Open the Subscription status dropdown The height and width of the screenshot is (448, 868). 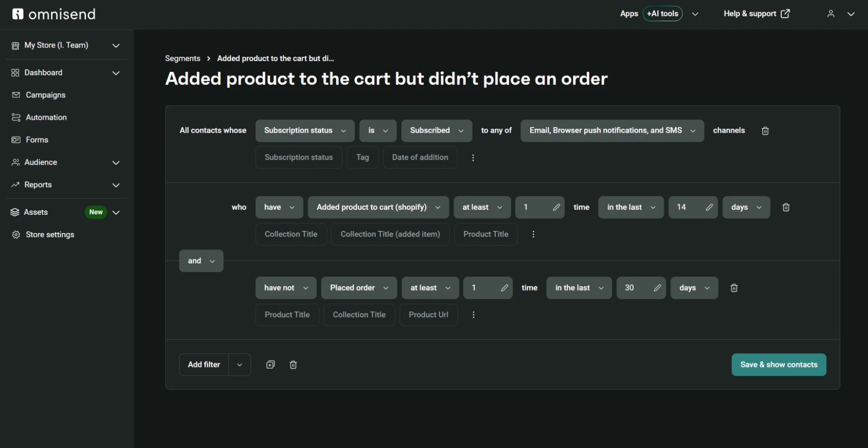tap(305, 131)
